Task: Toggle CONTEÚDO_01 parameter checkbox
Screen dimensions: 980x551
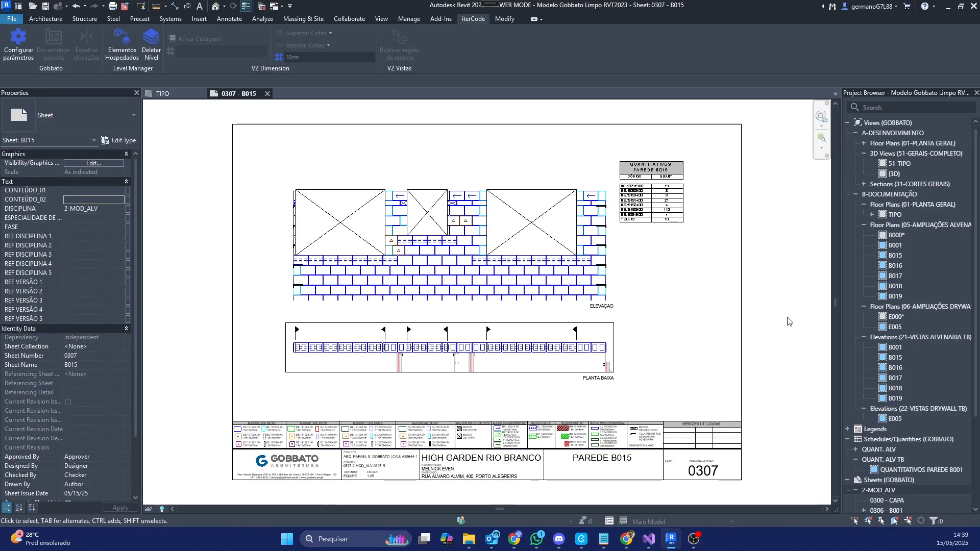Action: tap(128, 190)
